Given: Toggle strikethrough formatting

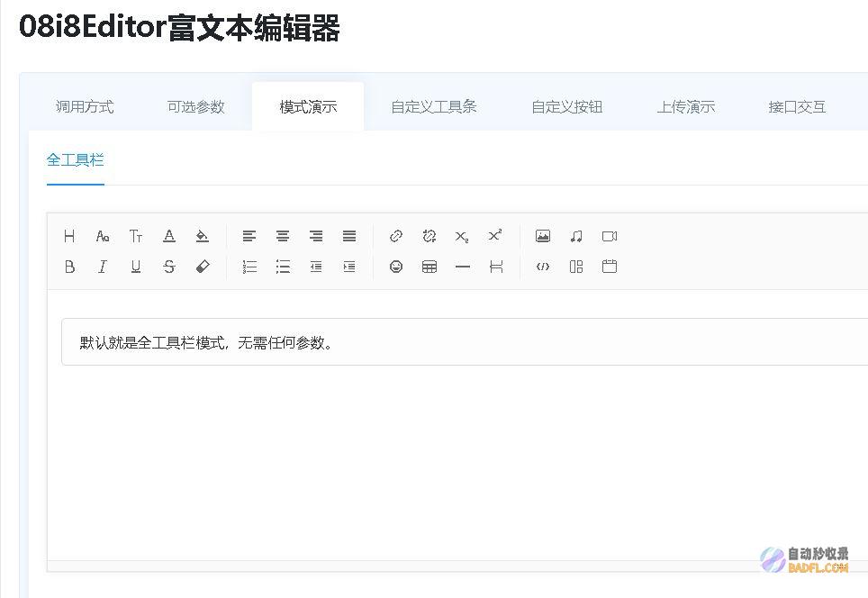Looking at the screenshot, I should 169,267.
